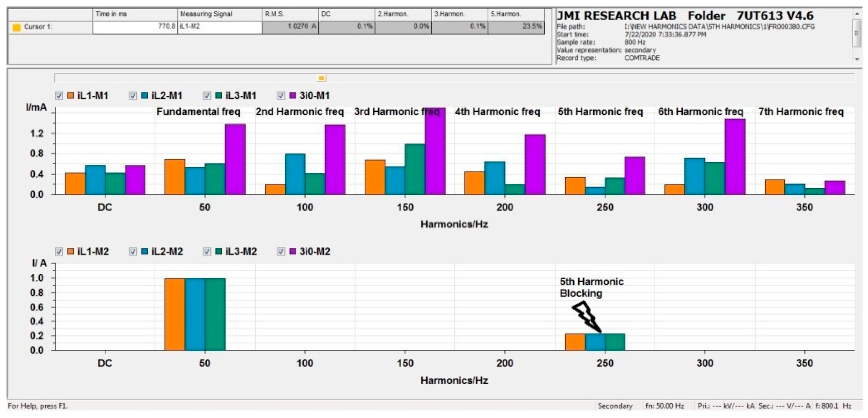Click the blue iL2-M1 legend icon

coord(145,95)
